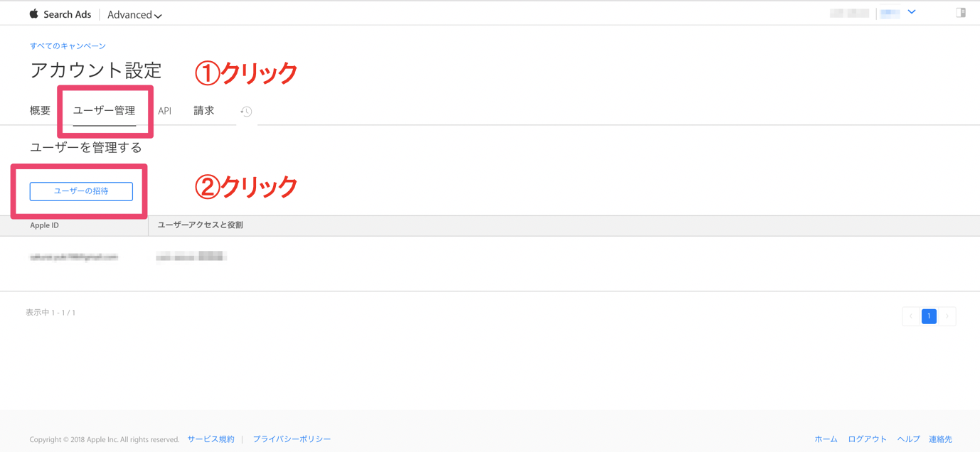
Task: Click the Apple logo in header
Action: (33, 14)
